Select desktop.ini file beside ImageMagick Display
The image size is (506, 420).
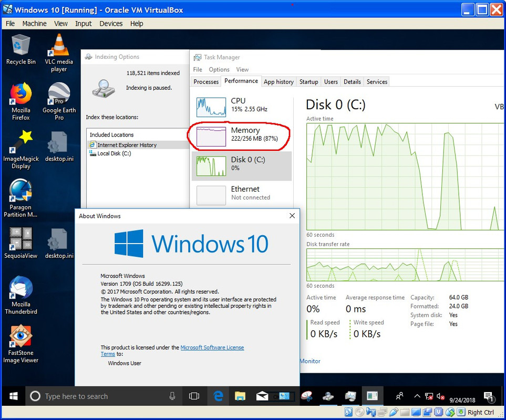point(59,146)
